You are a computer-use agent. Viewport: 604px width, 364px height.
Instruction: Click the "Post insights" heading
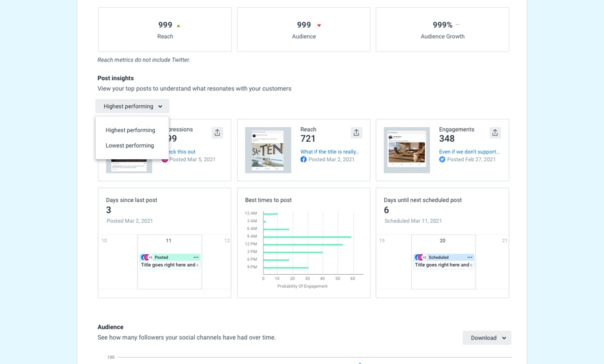[116, 78]
